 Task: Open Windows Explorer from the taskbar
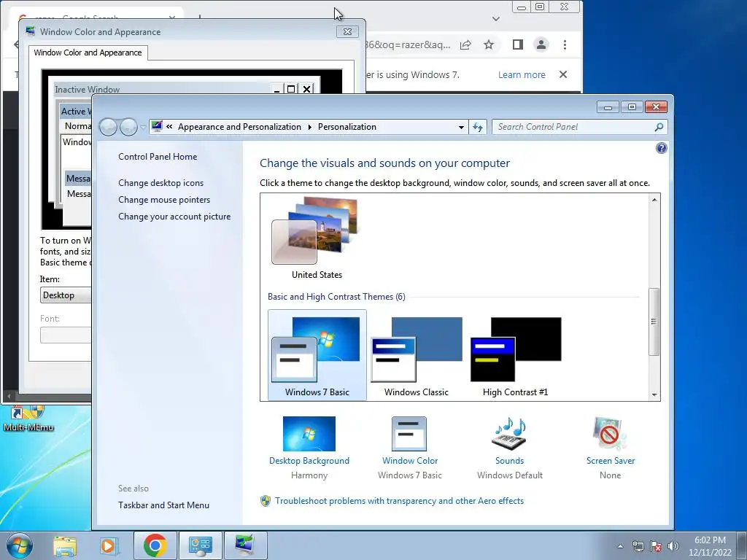[x=65, y=545]
